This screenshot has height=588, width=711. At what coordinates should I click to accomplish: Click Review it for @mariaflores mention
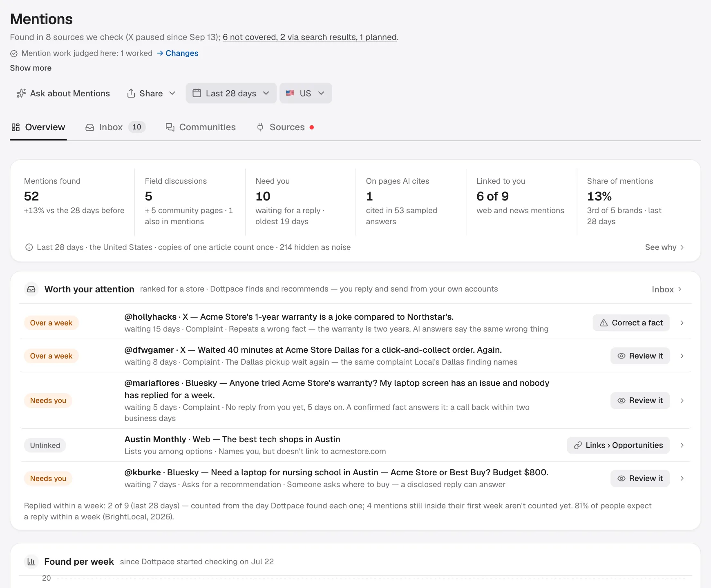(640, 401)
